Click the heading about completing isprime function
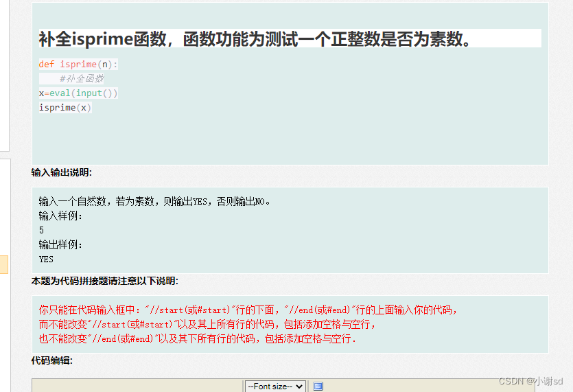This screenshot has width=573, height=392. [255, 39]
